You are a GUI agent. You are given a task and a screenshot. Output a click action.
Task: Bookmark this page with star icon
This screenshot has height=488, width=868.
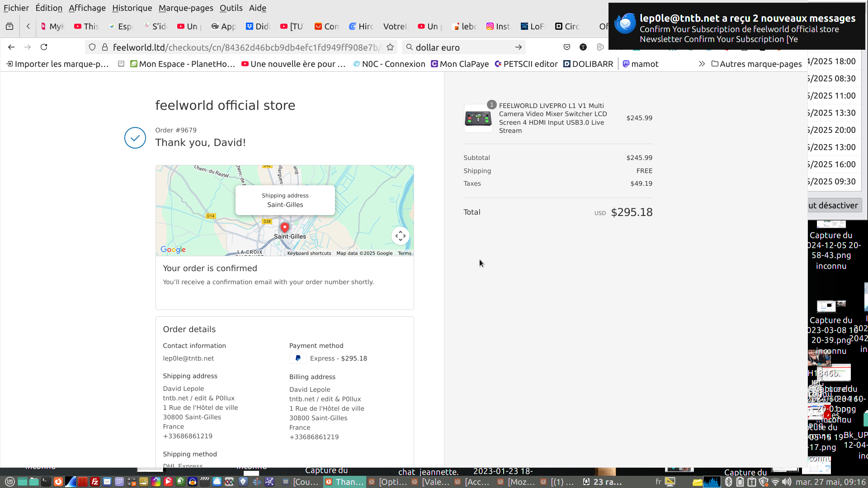click(390, 47)
